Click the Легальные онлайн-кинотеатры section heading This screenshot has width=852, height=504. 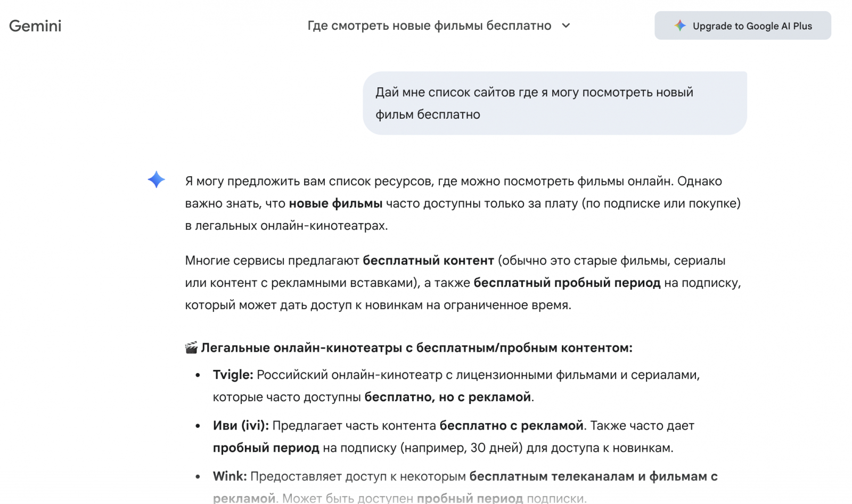pyautogui.click(x=416, y=348)
